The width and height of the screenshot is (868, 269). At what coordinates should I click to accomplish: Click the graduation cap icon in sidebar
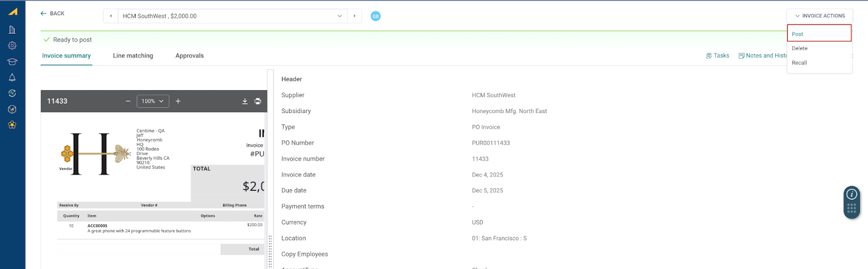(x=12, y=61)
